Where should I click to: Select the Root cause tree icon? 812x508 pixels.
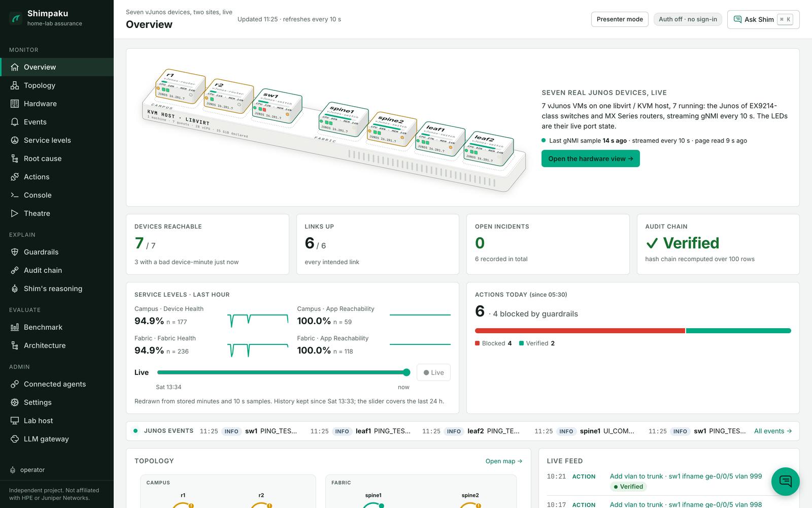(x=15, y=158)
